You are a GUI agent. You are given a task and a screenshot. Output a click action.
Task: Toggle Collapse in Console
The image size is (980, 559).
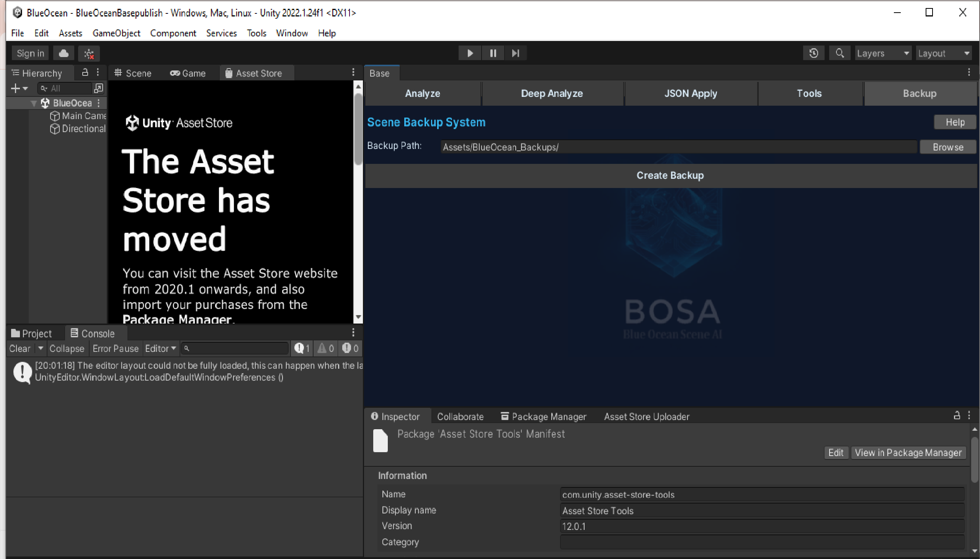[66, 348]
